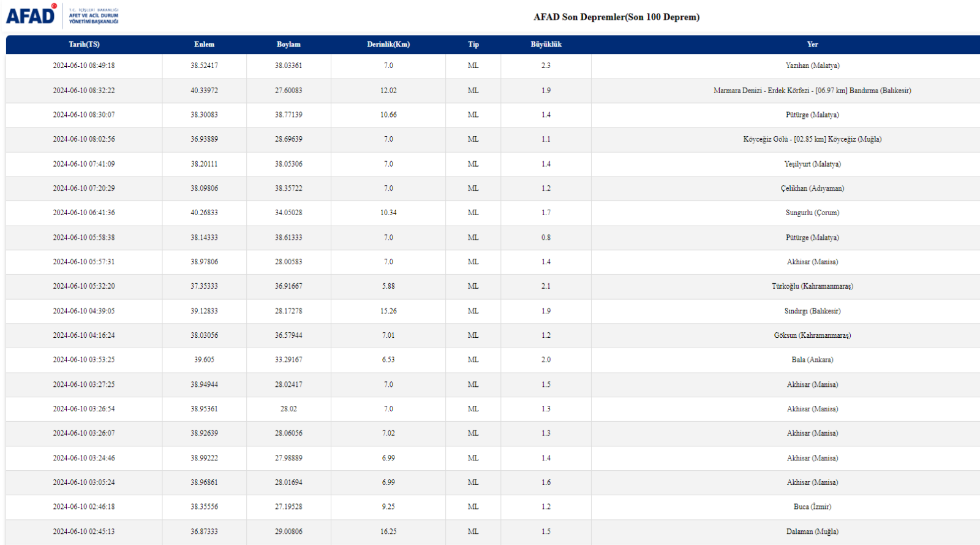Viewport: 980px width, 545px height.
Task: Click location Sungurlu (Çorum)
Action: (x=812, y=213)
